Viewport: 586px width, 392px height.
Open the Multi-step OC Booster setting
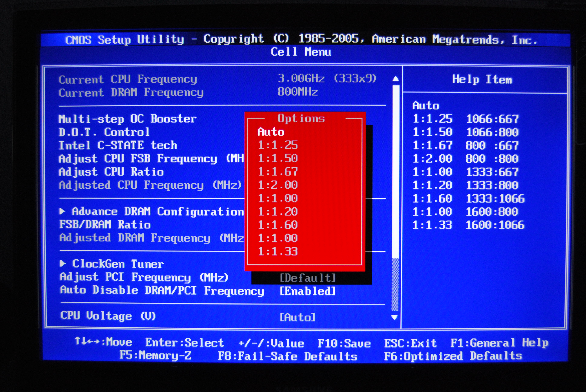click(x=128, y=119)
